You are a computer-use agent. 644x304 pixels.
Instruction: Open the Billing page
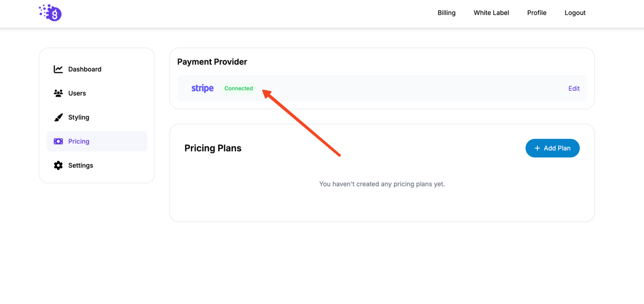click(x=446, y=13)
